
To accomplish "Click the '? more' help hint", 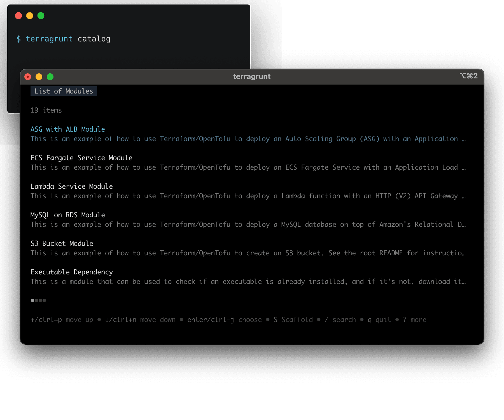I will point(414,320).
